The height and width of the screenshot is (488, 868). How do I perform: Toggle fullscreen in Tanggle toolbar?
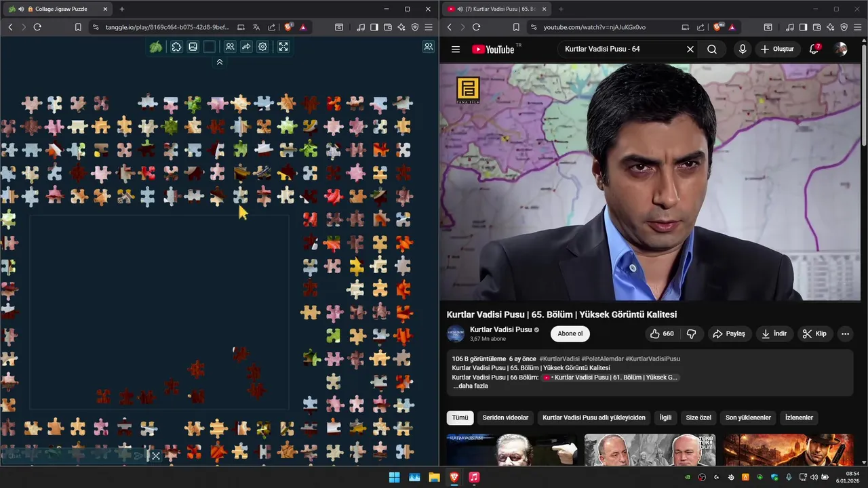click(283, 47)
